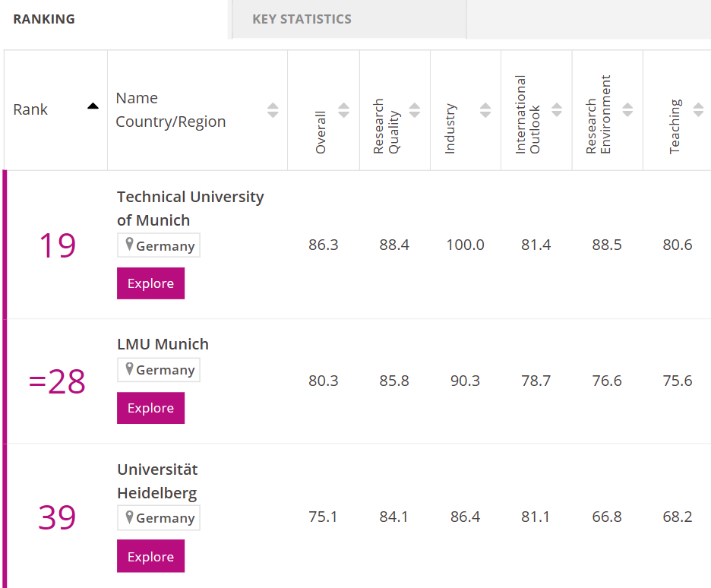Open Technical University of Munich link
Image resolution: width=711 pixels, height=588 pixels.
click(190, 197)
